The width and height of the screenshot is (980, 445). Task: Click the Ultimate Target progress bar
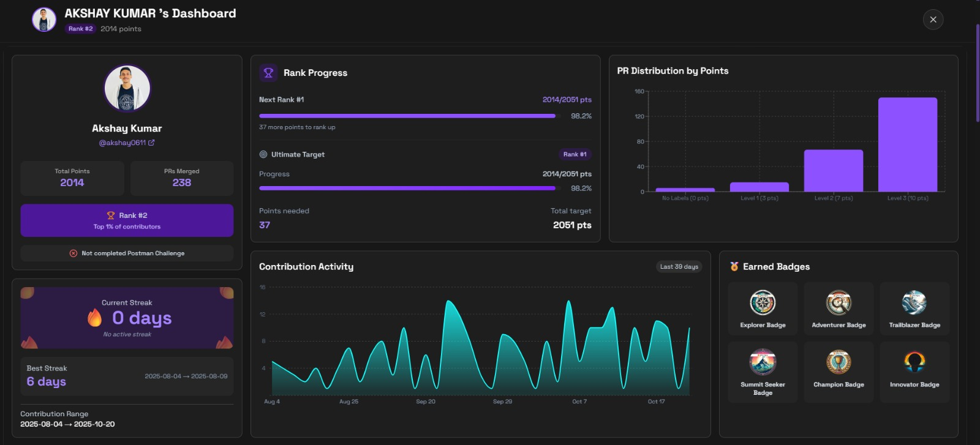(407, 188)
